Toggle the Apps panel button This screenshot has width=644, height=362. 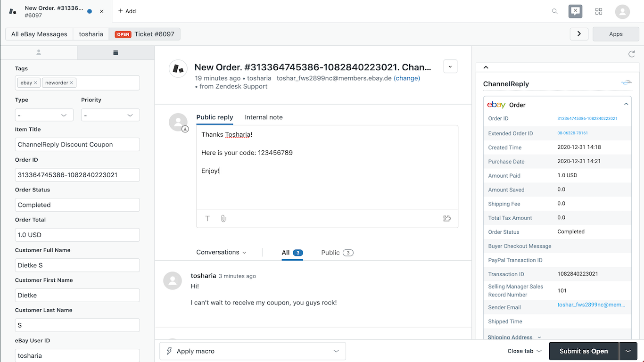pos(616,34)
